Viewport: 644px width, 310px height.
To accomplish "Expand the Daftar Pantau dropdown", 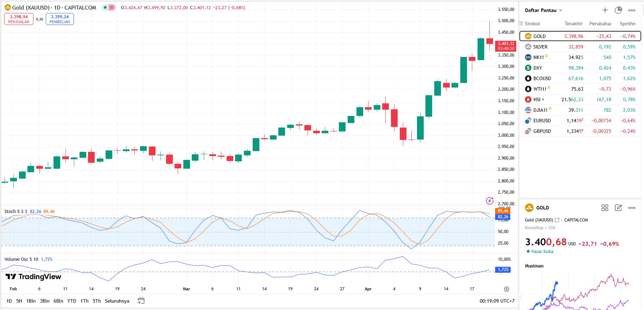I will point(543,10).
